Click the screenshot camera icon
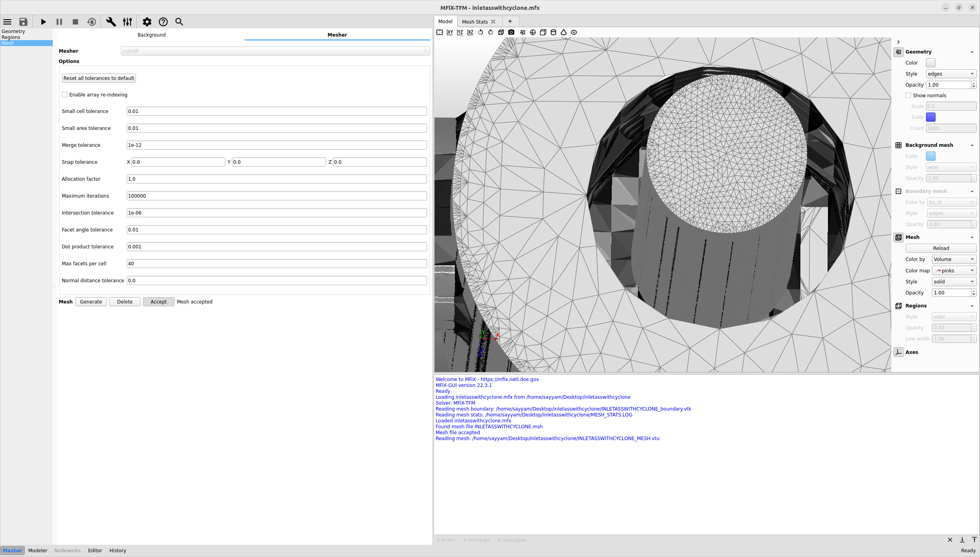 tap(511, 32)
